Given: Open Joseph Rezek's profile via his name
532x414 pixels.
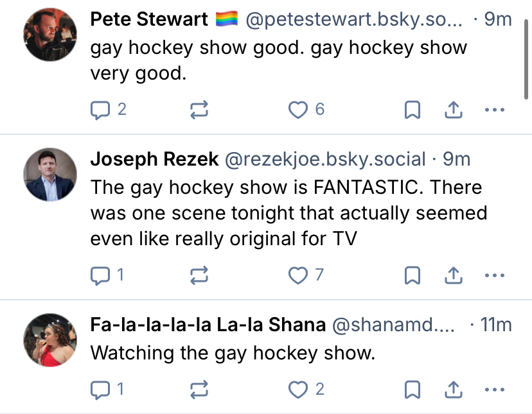Looking at the screenshot, I should (154, 159).
